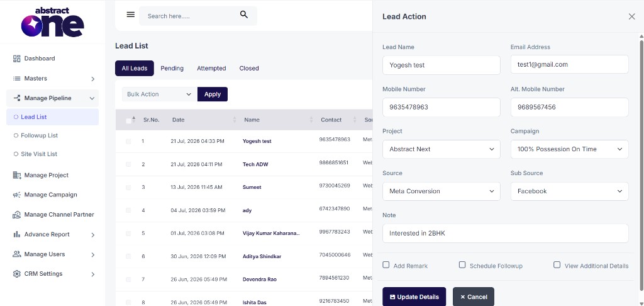644x306 pixels.
Task: Expand the Masters menu chevron
Action: (93, 79)
